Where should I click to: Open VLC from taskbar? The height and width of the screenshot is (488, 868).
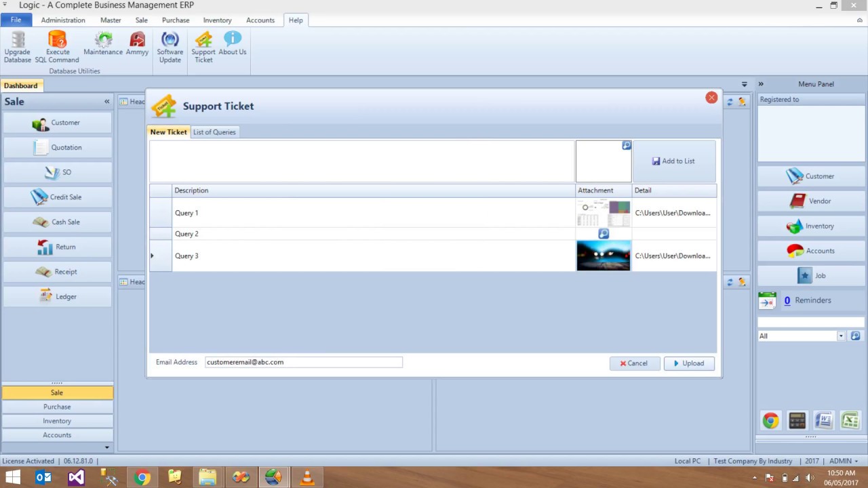click(307, 477)
